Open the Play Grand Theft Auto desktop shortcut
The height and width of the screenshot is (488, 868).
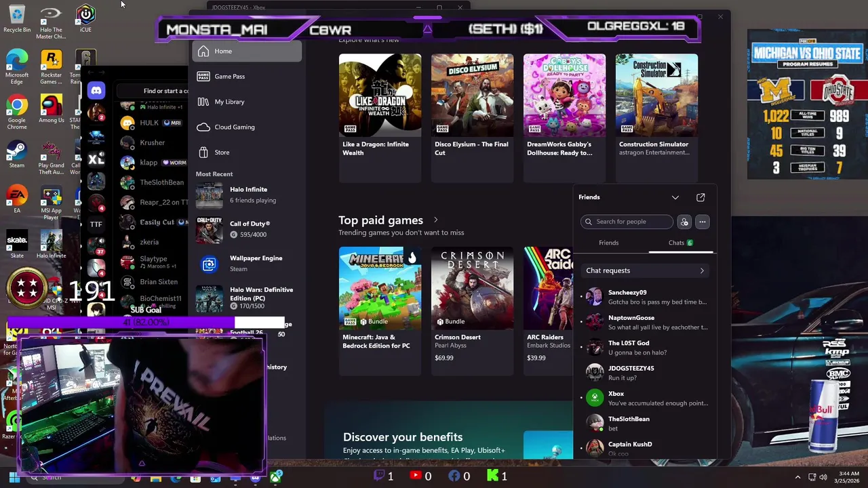pos(51,158)
